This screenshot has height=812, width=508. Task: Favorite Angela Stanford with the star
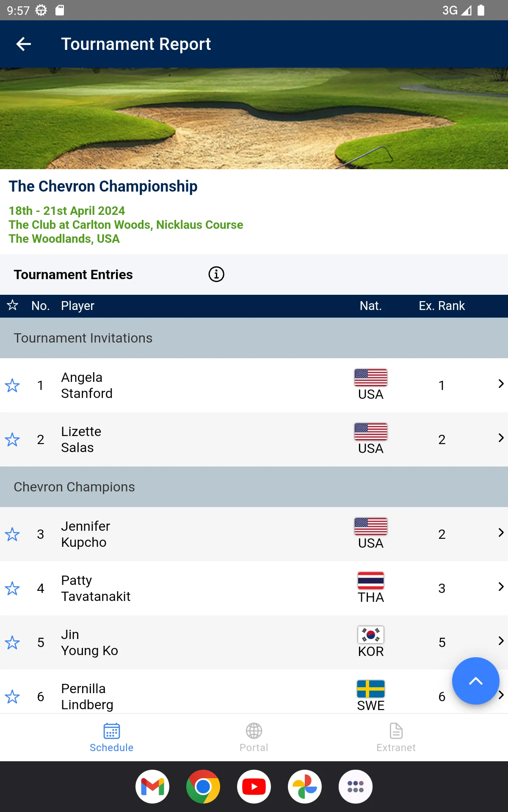pyautogui.click(x=12, y=385)
